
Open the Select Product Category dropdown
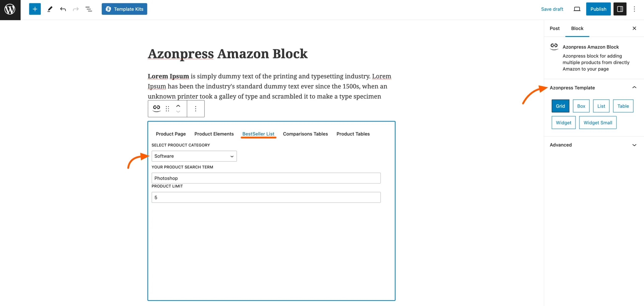(194, 156)
